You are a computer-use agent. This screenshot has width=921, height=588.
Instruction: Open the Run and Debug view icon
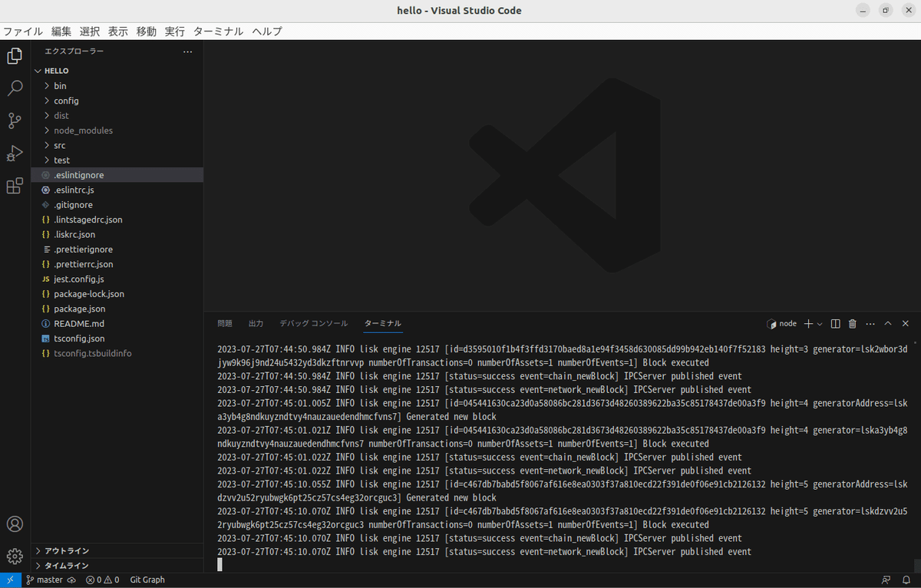point(15,153)
